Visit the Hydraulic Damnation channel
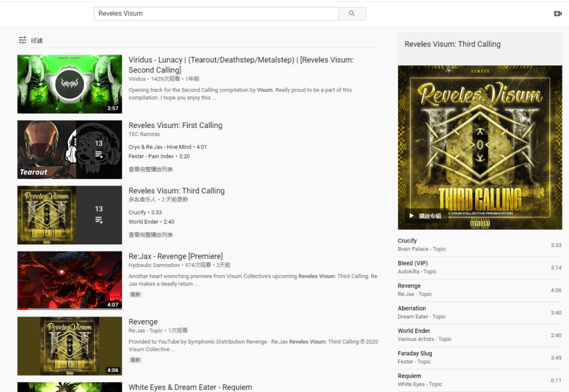 (154, 266)
